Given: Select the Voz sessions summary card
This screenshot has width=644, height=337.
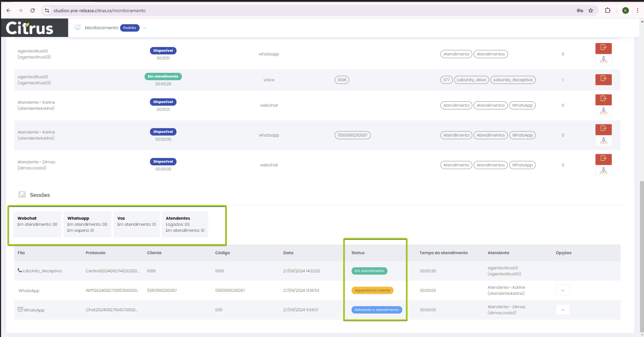Looking at the screenshot, I should pyautogui.click(x=136, y=224).
